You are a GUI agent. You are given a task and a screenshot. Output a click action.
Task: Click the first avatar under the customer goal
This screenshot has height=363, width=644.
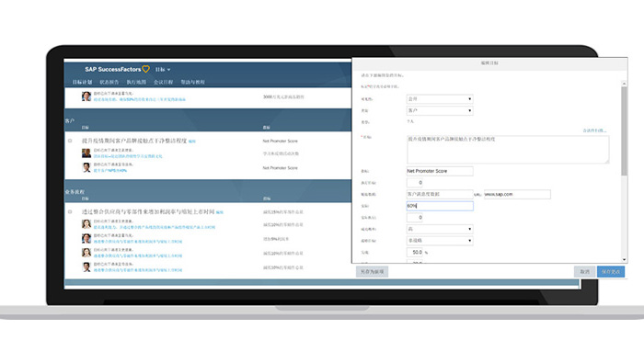point(86,153)
